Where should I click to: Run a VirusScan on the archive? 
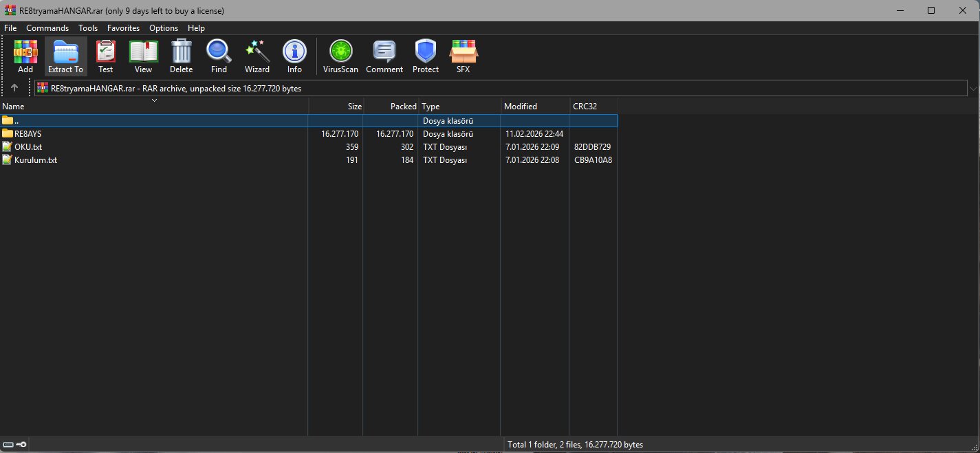340,56
